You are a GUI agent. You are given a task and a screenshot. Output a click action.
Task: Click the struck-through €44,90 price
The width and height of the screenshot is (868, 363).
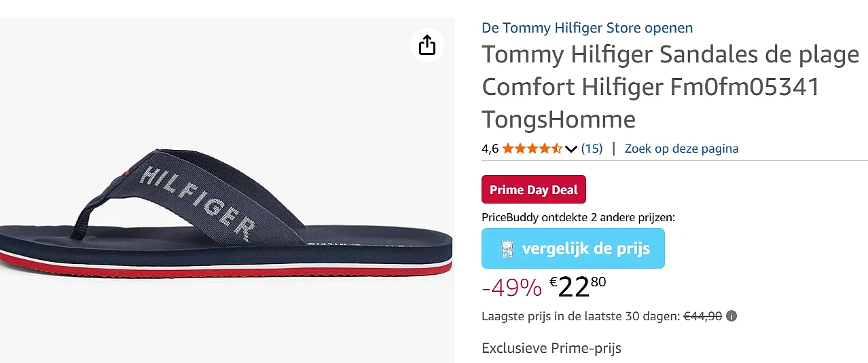(x=702, y=316)
